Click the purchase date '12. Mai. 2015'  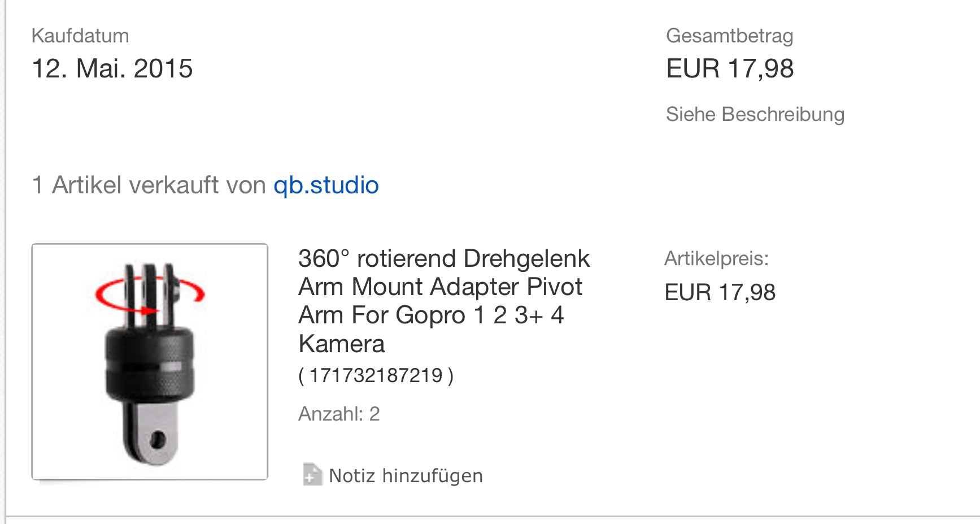pyautogui.click(x=112, y=68)
